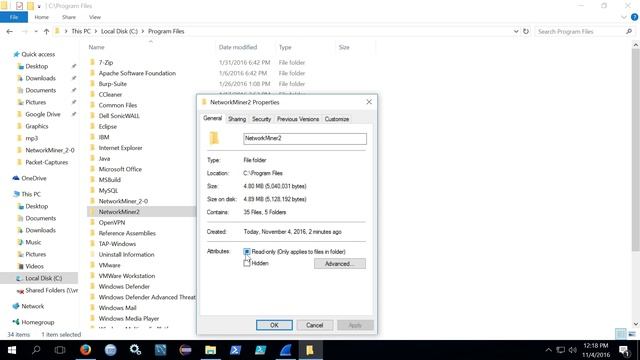Expand the address bar history dropdown

click(516, 31)
